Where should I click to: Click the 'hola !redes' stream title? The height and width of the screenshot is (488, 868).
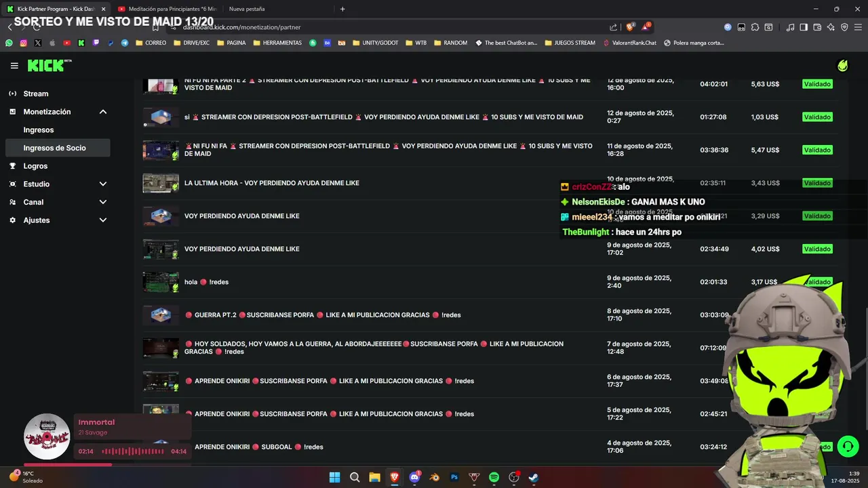pos(207,282)
